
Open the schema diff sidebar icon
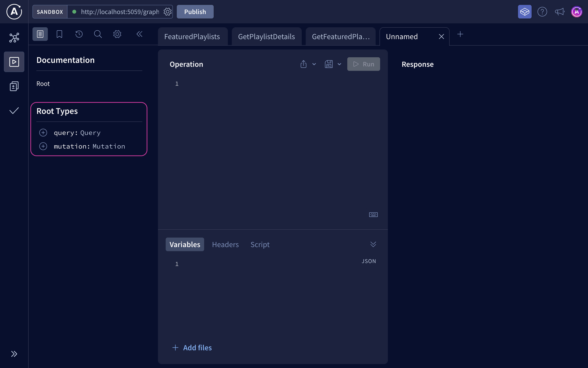click(14, 86)
